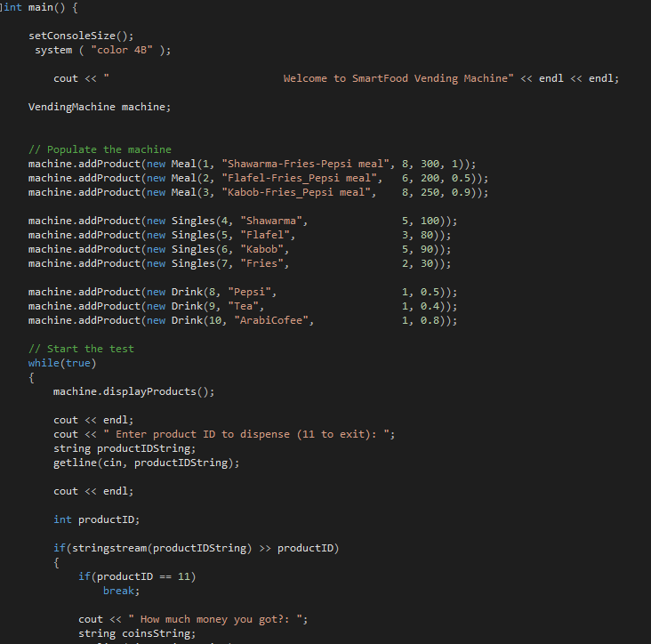Click the Welcome to SmartFood Vending Machine text

coord(398,78)
